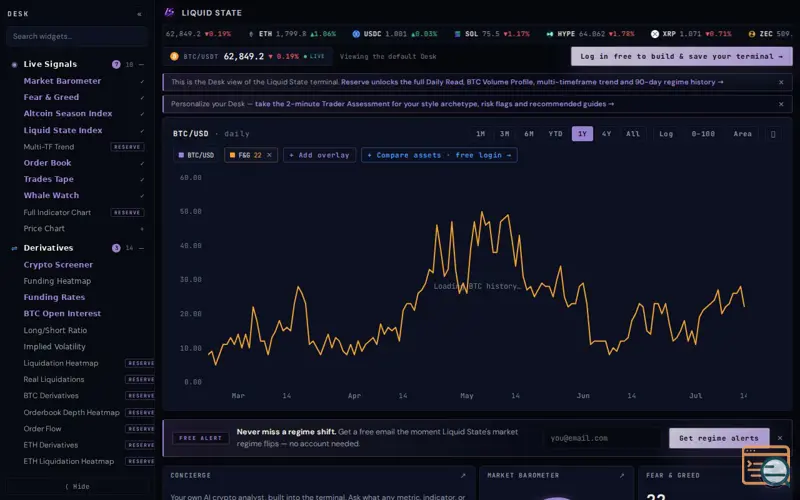Expand the Market Barometer widget arrow icon
The image size is (800, 500).
point(622,476)
